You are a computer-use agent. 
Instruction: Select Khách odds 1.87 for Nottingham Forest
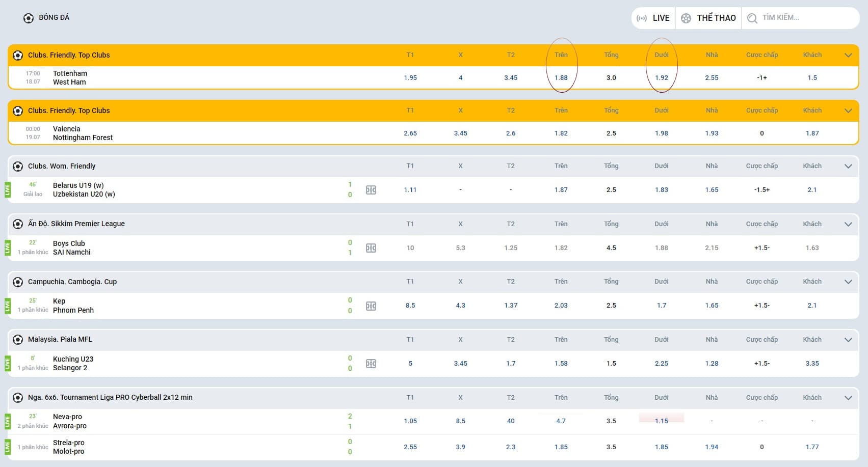coord(812,133)
